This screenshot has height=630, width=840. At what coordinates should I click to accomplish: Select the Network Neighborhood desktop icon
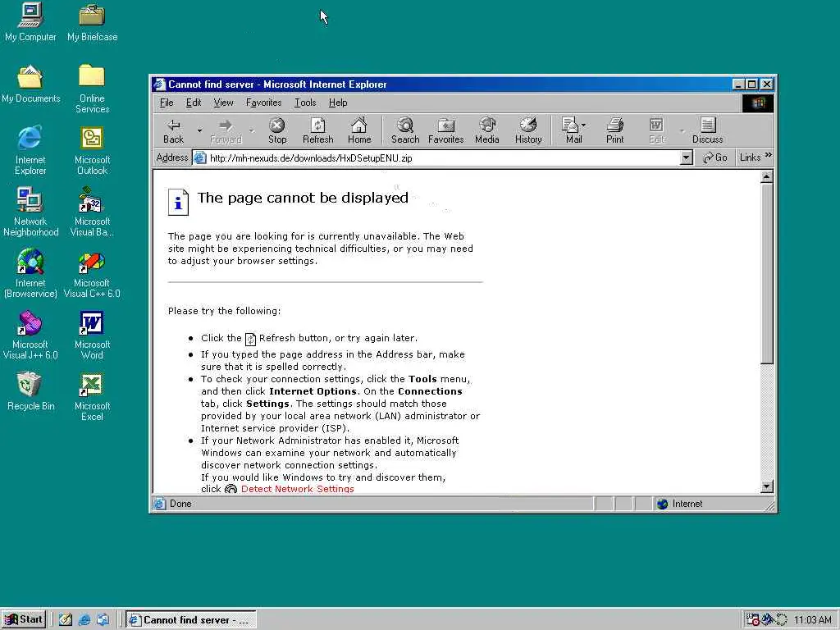pyautogui.click(x=30, y=212)
